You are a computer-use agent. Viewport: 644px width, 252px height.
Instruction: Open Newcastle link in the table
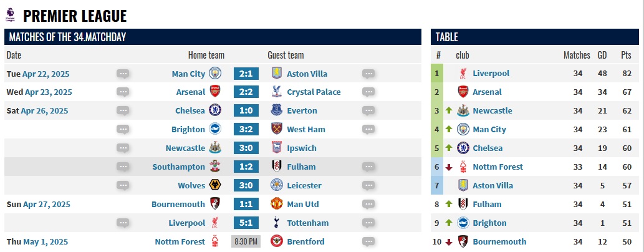click(493, 110)
